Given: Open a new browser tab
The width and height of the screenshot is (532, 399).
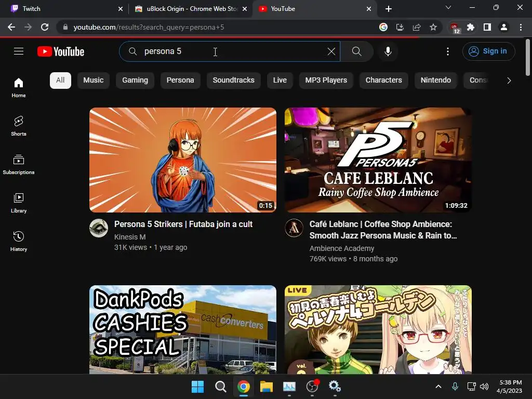Looking at the screenshot, I should [x=389, y=9].
